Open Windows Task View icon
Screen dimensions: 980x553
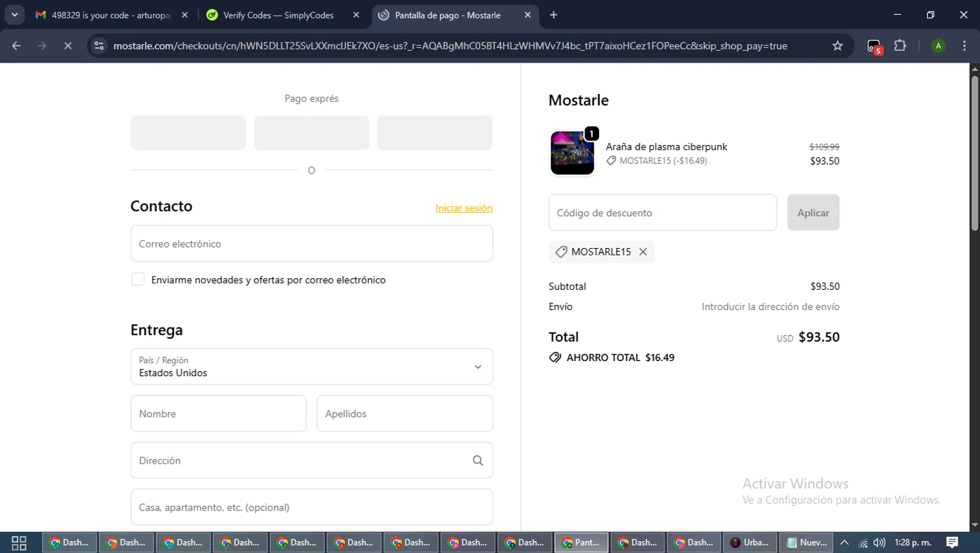pyautogui.click(x=19, y=543)
